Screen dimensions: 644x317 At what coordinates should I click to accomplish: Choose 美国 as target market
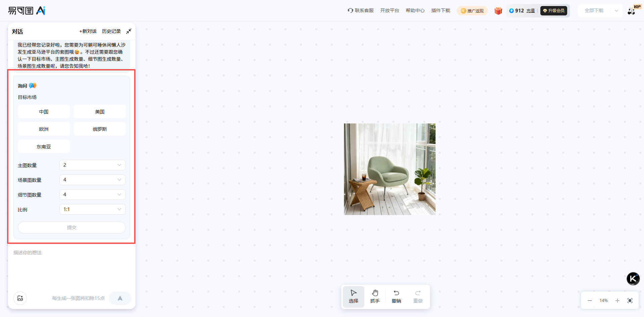[x=100, y=112]
